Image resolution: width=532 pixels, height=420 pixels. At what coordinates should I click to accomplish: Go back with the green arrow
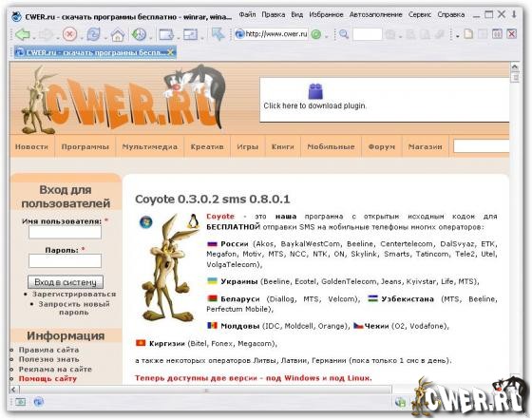(23, 34)
